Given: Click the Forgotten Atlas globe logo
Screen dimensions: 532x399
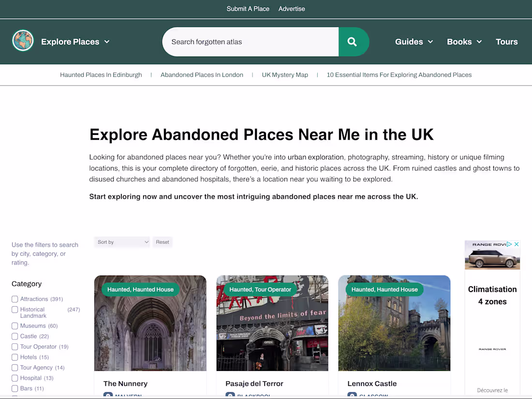Looking at the screenshot, I should [23, 41].
